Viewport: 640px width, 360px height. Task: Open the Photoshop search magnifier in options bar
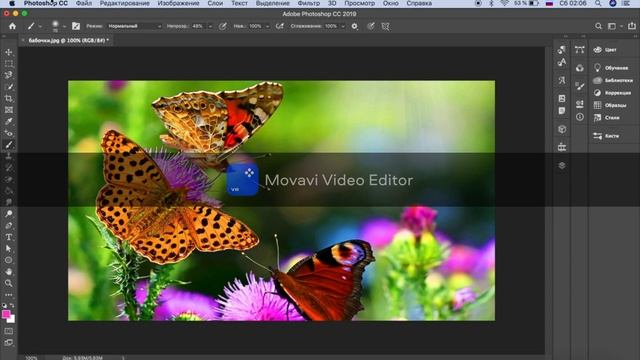point(598,26)
